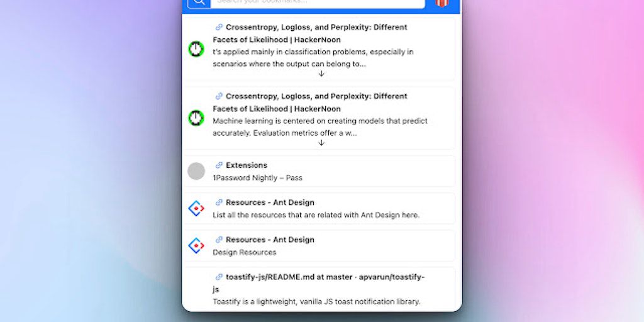This screenshot has width=644, height=322.
Task: Click link icon on the "Design Resources" bookmark
Action: pos(219,240)
